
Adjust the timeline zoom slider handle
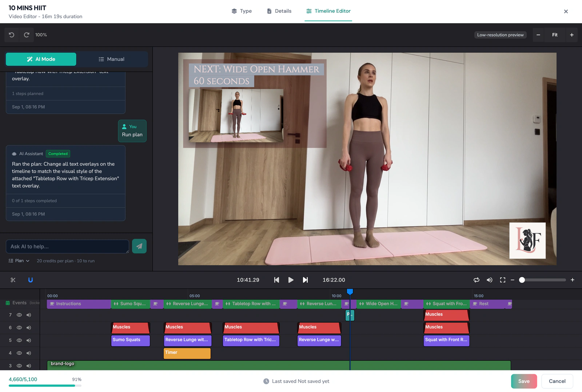pos(522,280)
